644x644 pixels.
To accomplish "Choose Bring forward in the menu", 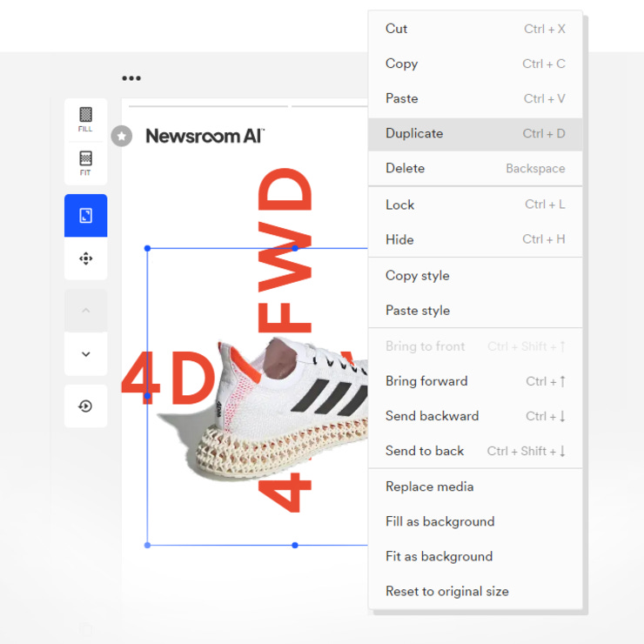I will coord(475,381).
